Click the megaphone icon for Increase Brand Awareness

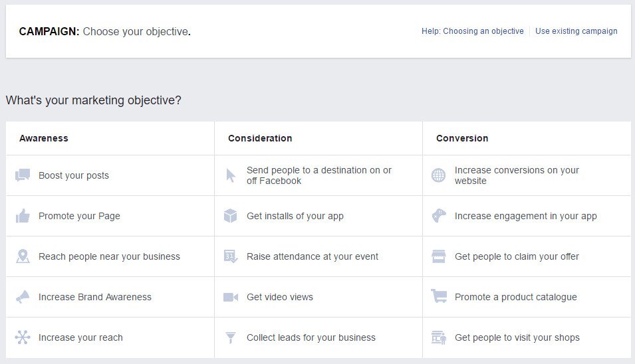click(23, 297)
